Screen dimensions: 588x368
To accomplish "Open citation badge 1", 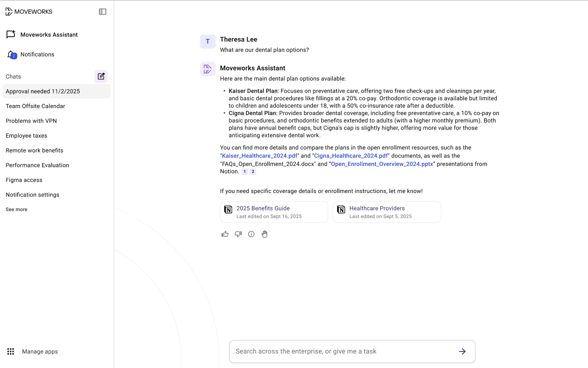I will (245, 171).
